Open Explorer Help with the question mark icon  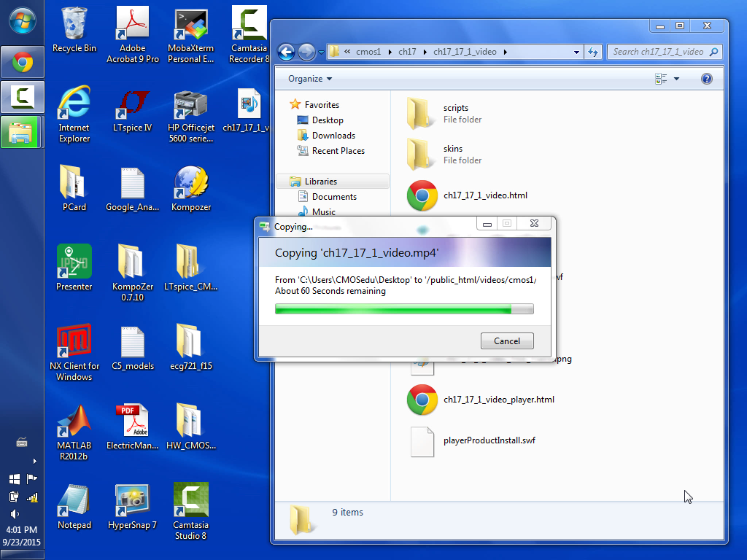click(706, 79)
